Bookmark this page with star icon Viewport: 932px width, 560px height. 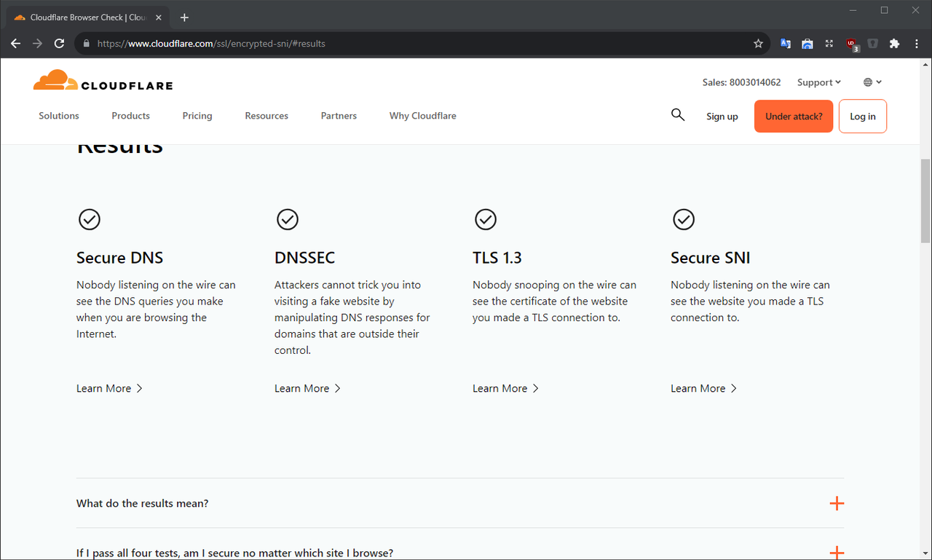(x=758, y=44)
